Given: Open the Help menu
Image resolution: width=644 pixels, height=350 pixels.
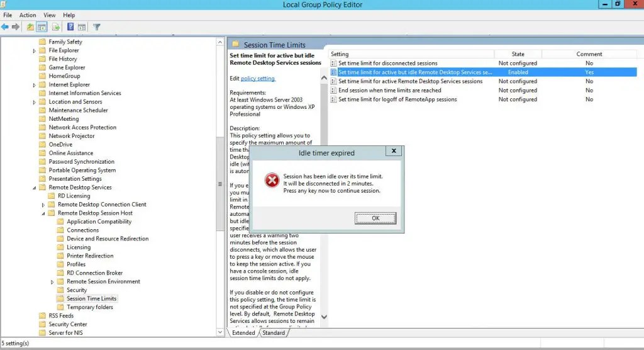Looking at the screenshot, I should [x=69, y=15].
